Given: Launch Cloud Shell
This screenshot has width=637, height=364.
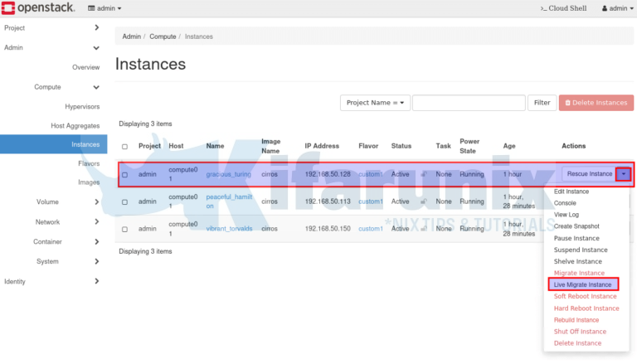Looking at the screenshot, I should [563, 8].
